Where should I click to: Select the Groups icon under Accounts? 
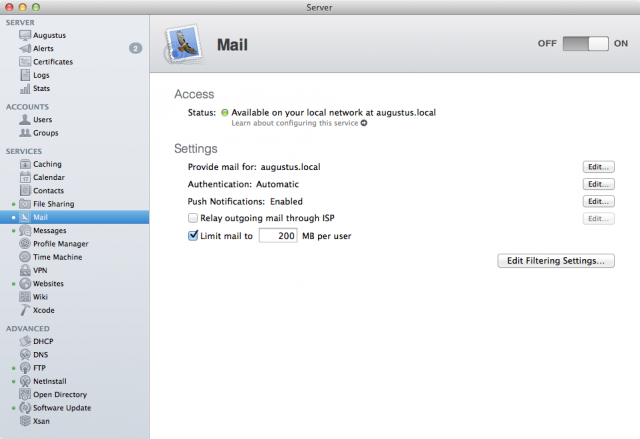[x=25, y=133]
